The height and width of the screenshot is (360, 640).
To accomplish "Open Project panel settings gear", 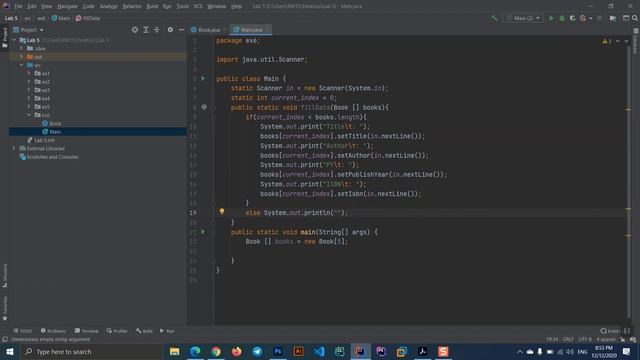I will coord(170,30).
